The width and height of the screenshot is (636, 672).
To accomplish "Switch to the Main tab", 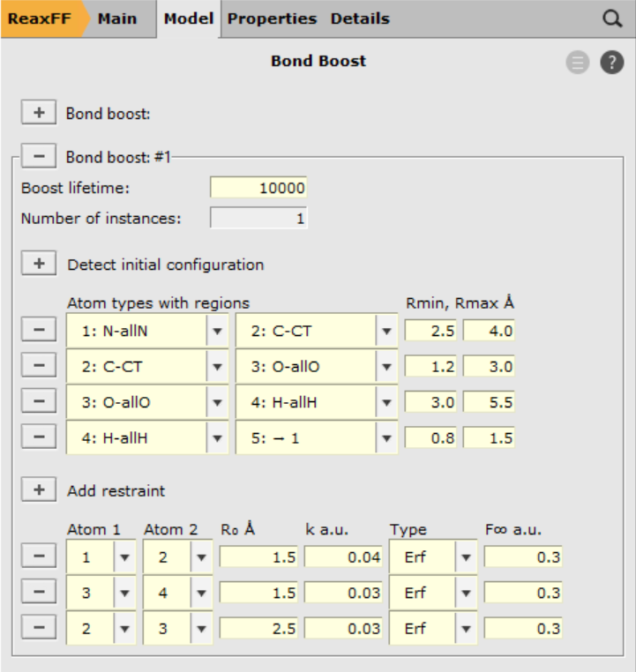I will [x=117, y=19].
